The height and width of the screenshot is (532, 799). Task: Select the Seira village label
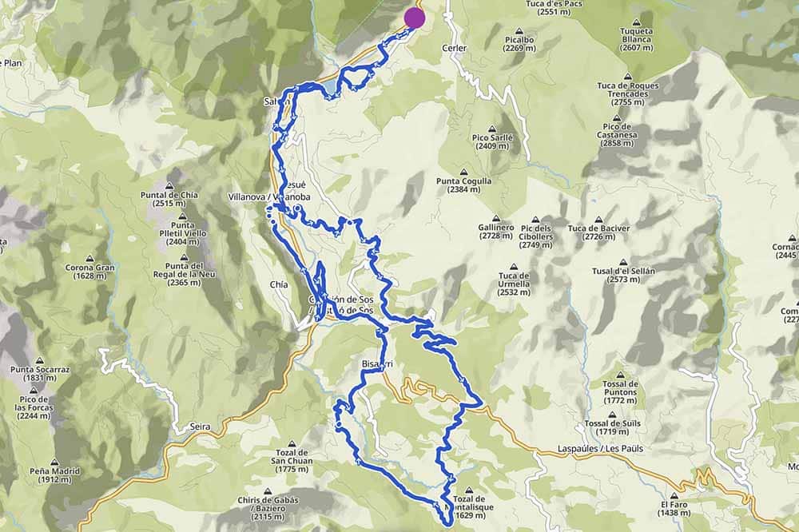coord(200,427)
